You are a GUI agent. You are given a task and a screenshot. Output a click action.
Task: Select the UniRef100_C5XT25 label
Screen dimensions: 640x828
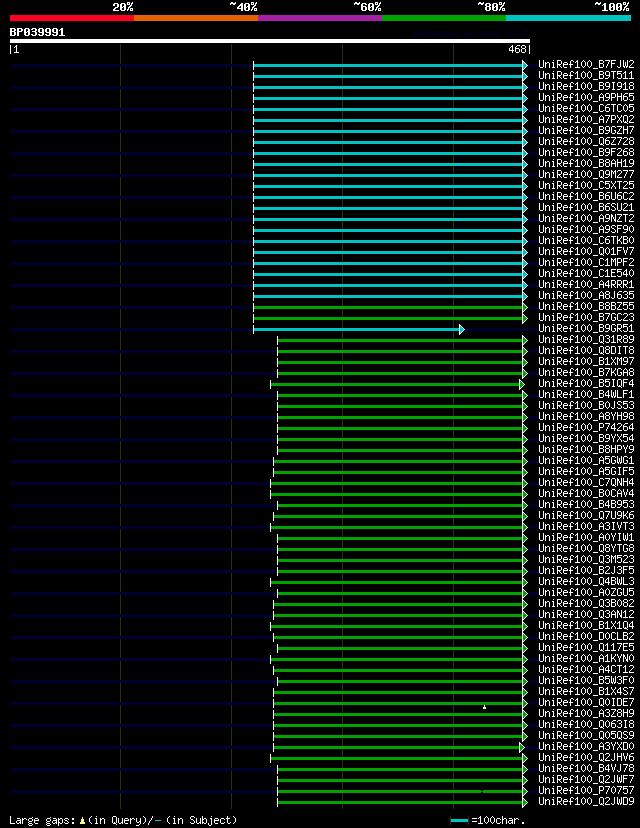[x=586, y=185]
